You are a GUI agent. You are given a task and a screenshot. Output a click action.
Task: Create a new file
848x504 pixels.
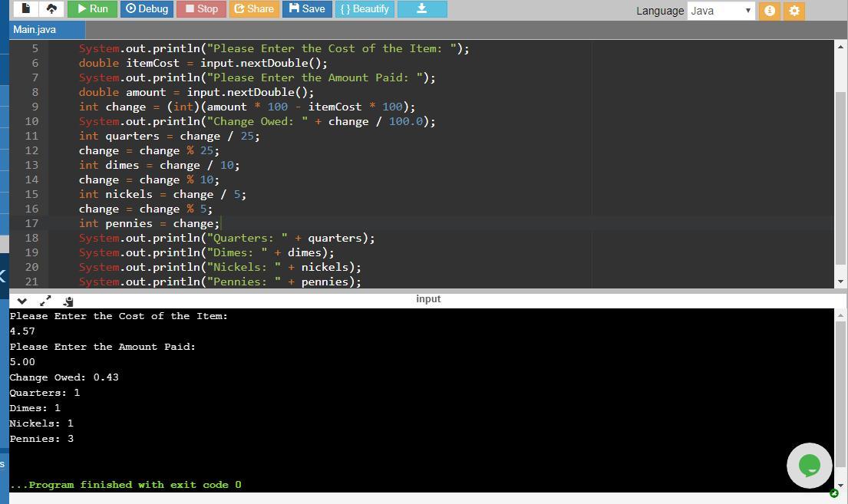[x=25, y=8]
